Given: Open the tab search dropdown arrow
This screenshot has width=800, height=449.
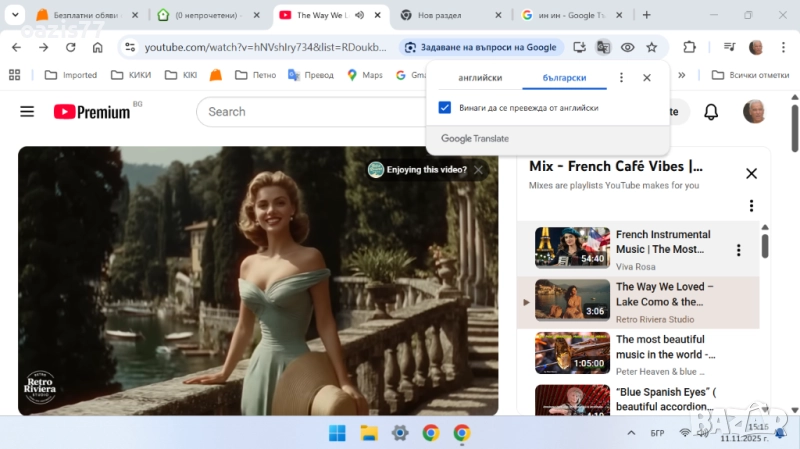Looking at the screenshot, I should [x=15, y=15].
